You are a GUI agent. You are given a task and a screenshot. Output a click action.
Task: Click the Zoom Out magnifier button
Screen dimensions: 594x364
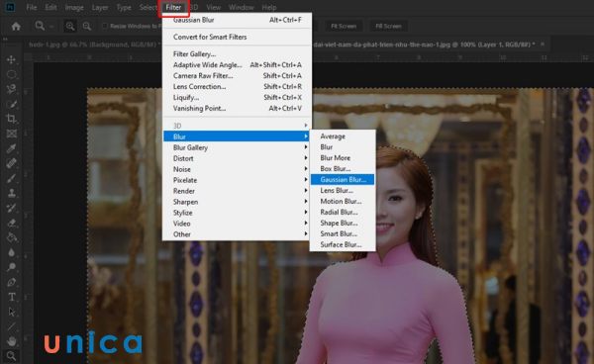(87, 26)
